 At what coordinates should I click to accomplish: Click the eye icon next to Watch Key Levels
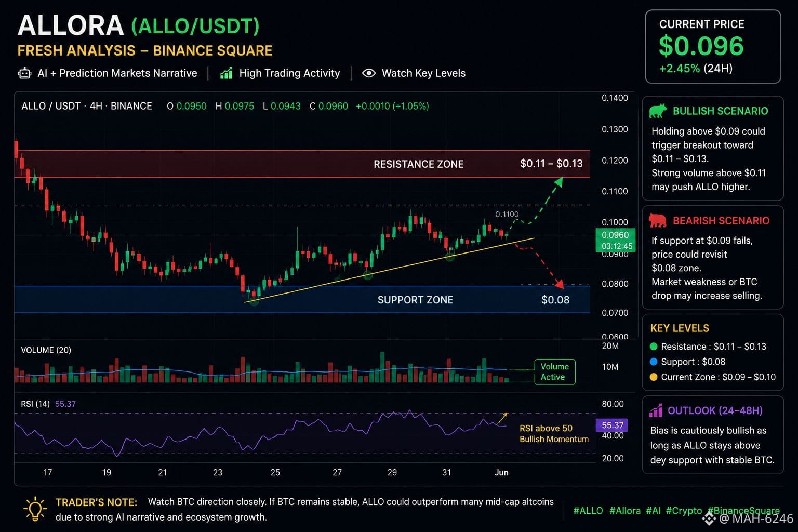pyautogui.click(x=369, y=73)
